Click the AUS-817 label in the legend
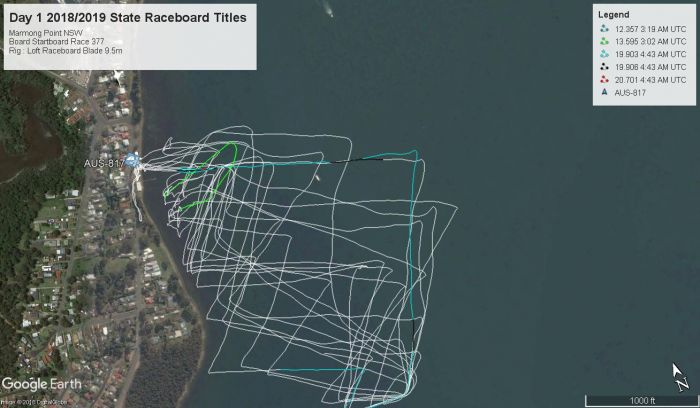The height and width of the screenshot is (408, 700). tap(630, 93)
